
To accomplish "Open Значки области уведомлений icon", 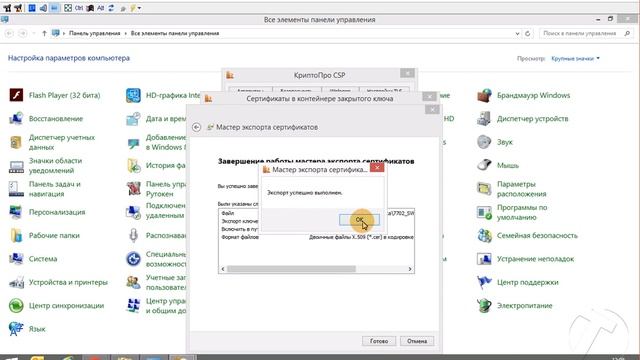I will point(16,166).
